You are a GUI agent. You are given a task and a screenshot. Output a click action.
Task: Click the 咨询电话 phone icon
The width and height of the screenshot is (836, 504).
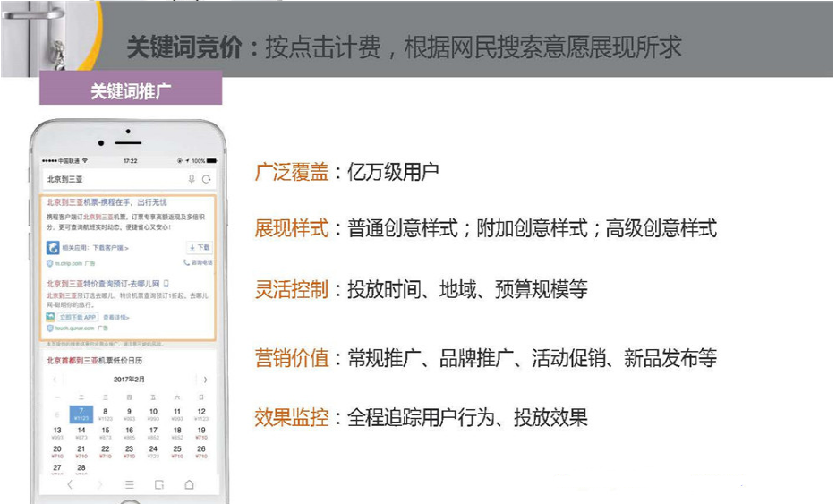click(187, 263)
